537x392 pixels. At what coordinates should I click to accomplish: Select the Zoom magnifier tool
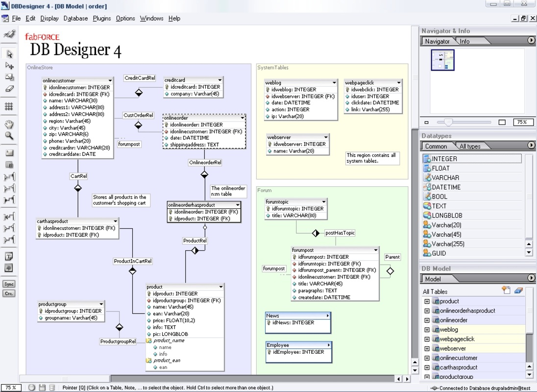(9, 136)
